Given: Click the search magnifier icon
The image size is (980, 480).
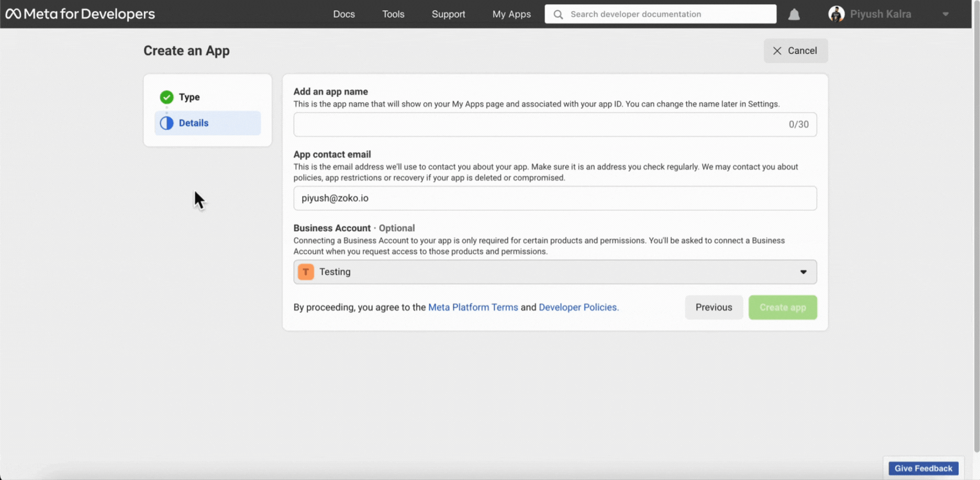Looking at the screenshot, I should [x=558, y=14].
